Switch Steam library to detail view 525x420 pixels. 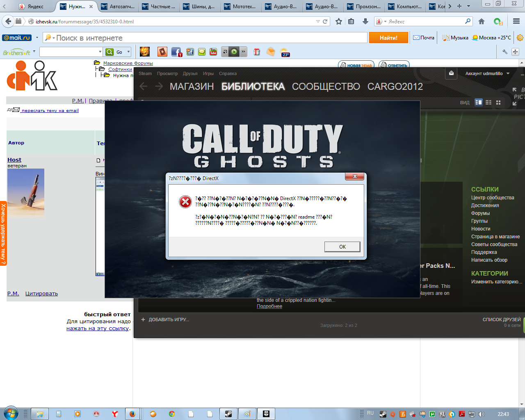[x=478, y=103]
